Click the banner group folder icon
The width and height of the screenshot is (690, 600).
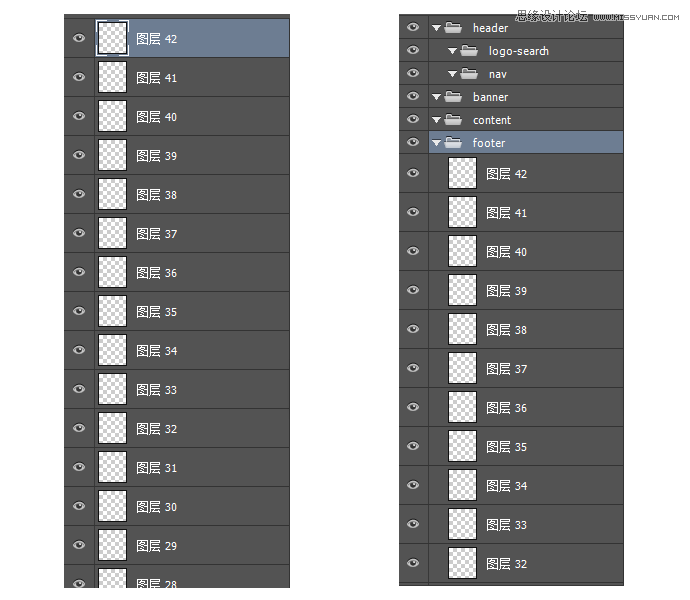coord(453,97)
